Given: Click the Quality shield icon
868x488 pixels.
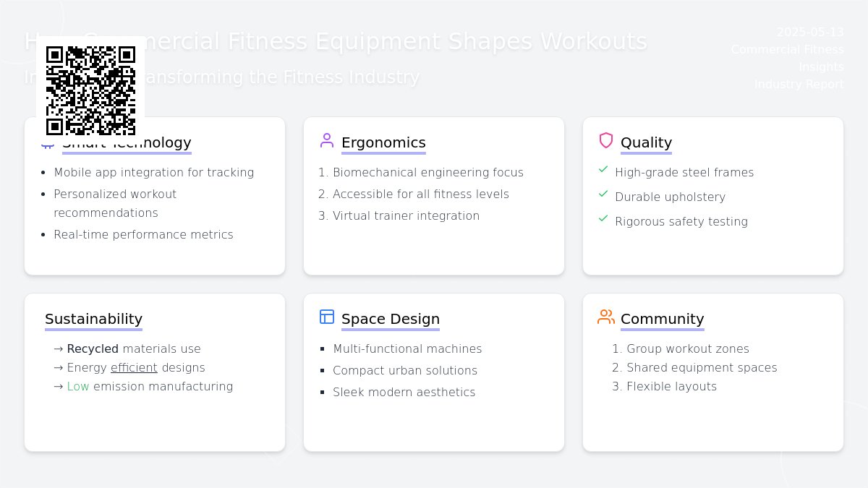Looking at the screenshot, I should pyautogui.click(x=606, y=140).
